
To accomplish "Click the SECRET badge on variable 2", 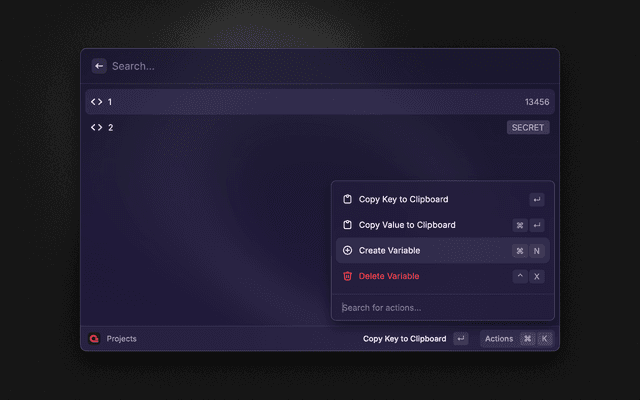I will click(x=528, y=128).
